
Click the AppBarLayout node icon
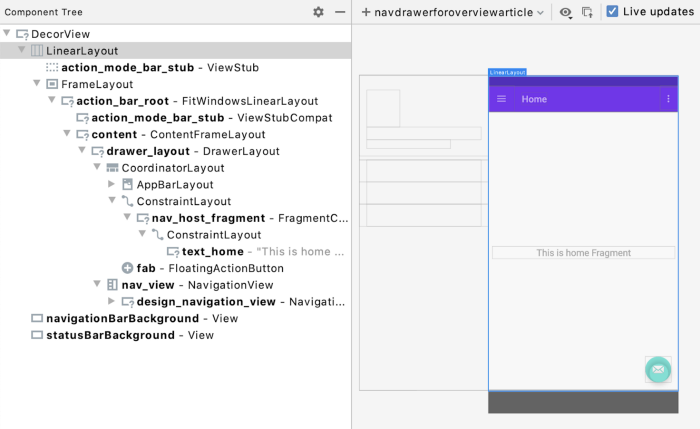[x=127, y=184]
